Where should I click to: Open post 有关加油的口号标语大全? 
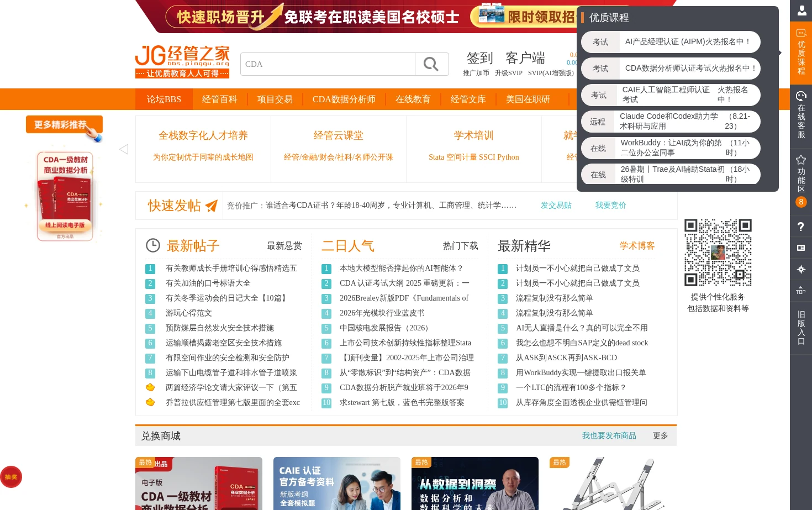point(208,283)
